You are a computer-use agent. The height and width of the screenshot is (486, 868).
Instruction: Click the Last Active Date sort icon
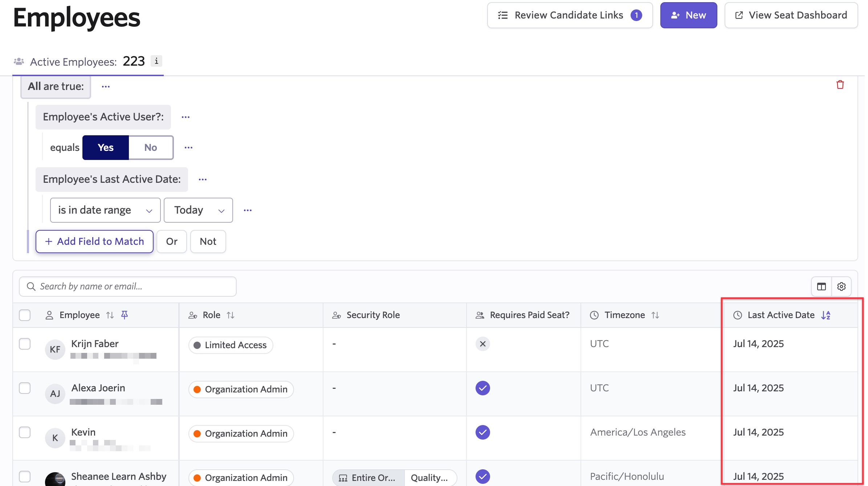(826, 315)
